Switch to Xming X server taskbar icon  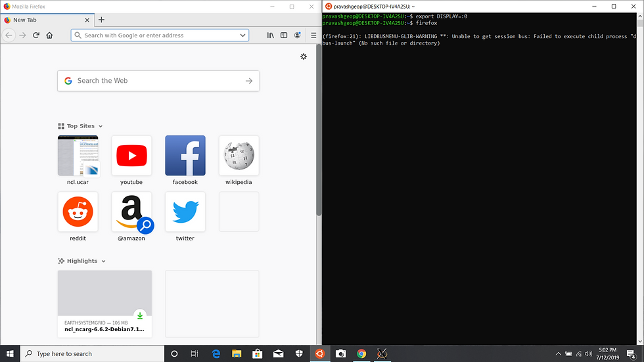click(x=382, y=354)
